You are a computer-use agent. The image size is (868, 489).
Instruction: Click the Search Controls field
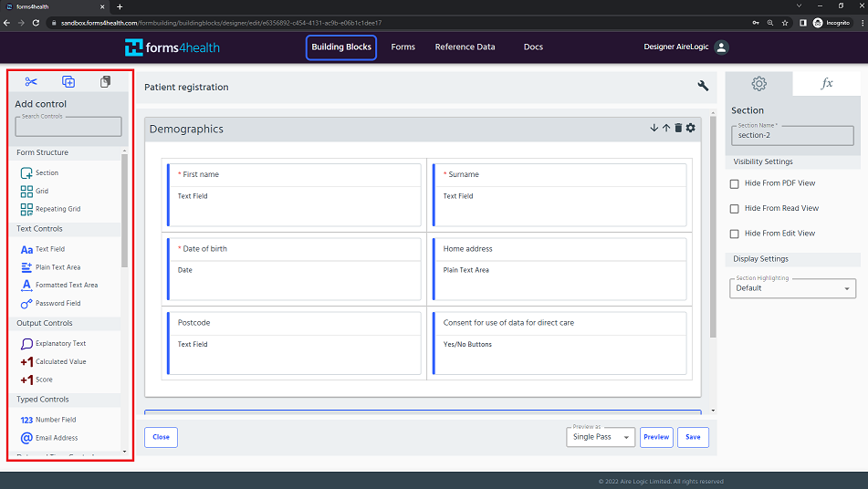pos(68,127)
